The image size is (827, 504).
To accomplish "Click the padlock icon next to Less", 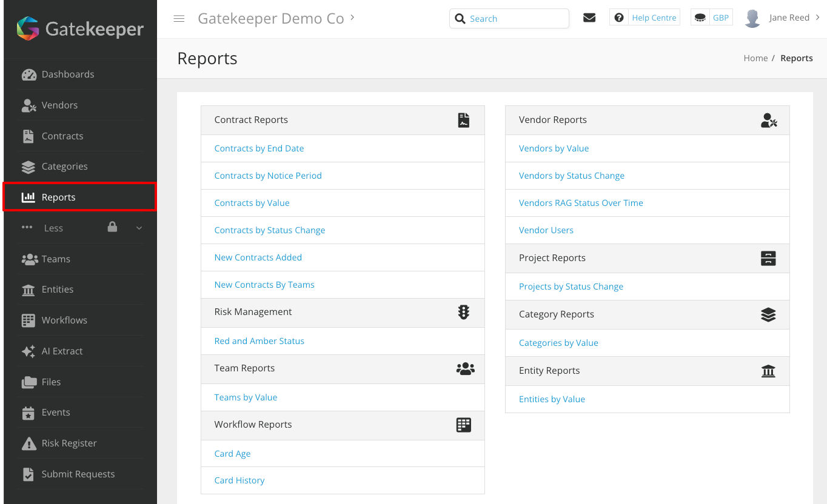I will [112, 227].
